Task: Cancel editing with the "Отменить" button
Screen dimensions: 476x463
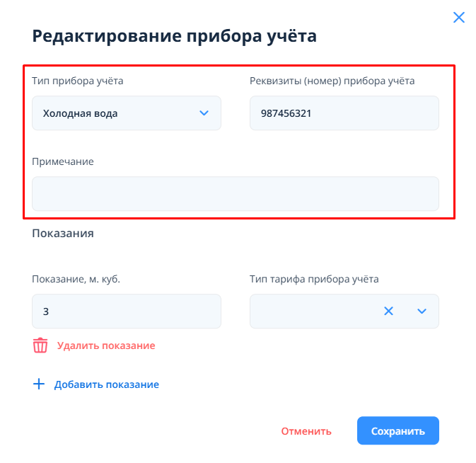Action: click(x=306, y=431)
